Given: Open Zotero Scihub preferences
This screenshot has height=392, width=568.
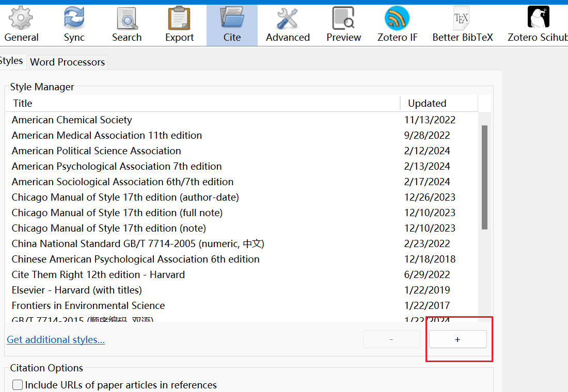Looking at the screenshot, I should (538, 24).
